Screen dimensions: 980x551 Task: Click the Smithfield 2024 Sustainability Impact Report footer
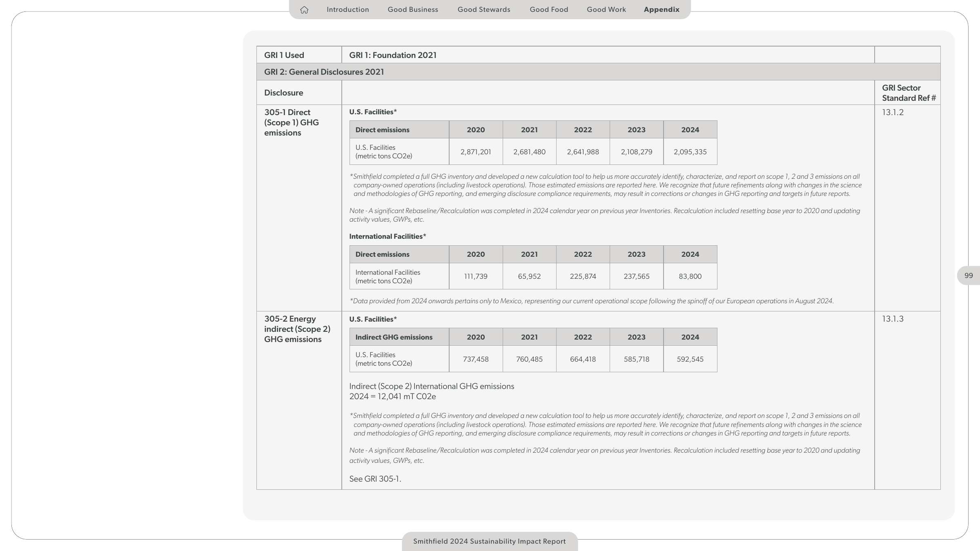490,541
